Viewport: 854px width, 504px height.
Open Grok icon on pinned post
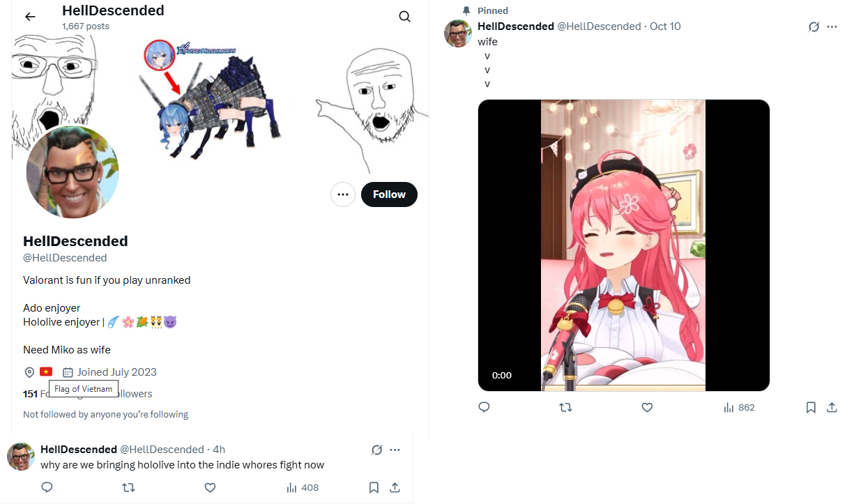pyautogui.click(x=813, y=26)
